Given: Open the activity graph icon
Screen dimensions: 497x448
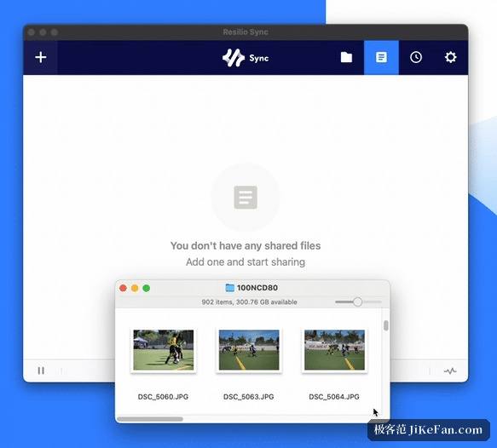Looking at the screenshot, I should [450, 370].
